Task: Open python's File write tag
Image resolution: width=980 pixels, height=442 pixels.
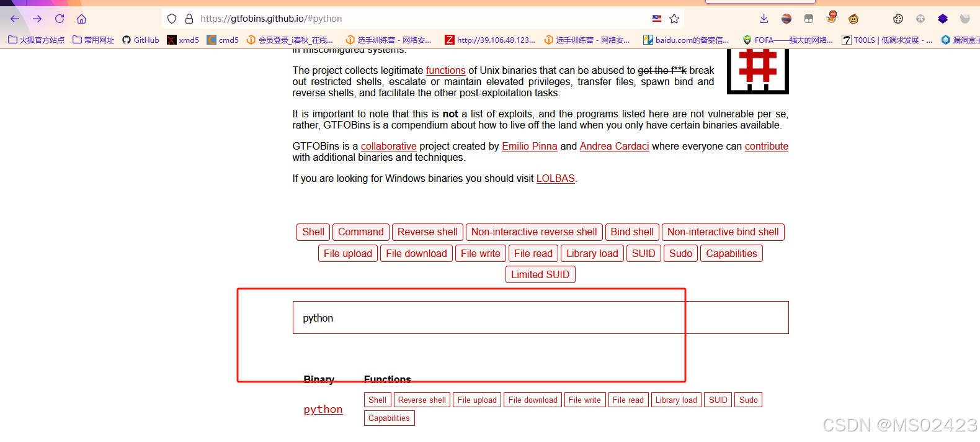Action: [585, 400]
